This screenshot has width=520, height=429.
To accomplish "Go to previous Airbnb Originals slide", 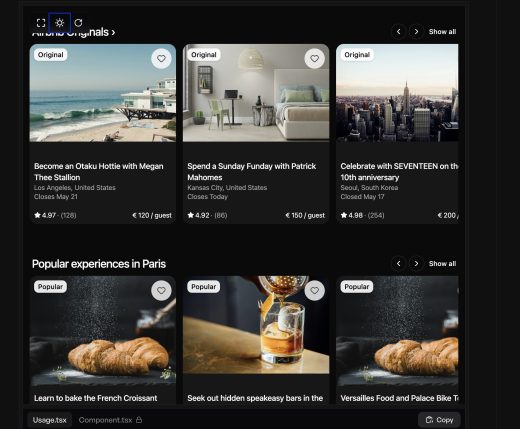I will tap(399, 32).
